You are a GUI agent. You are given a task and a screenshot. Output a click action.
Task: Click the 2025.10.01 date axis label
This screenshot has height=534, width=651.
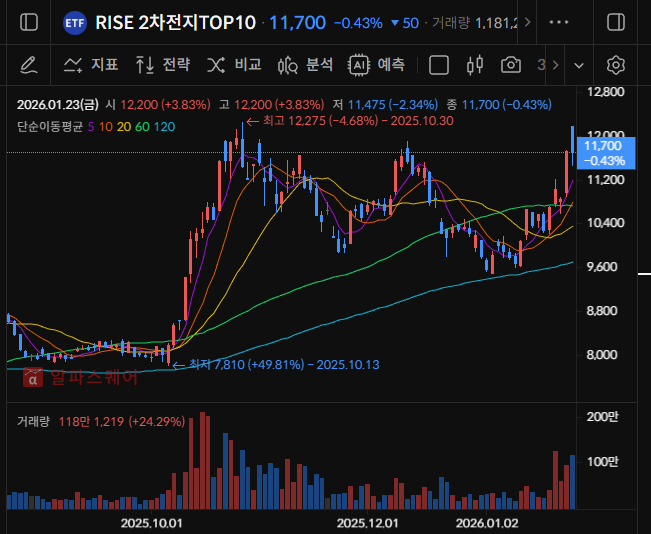(x=152, y=523)
